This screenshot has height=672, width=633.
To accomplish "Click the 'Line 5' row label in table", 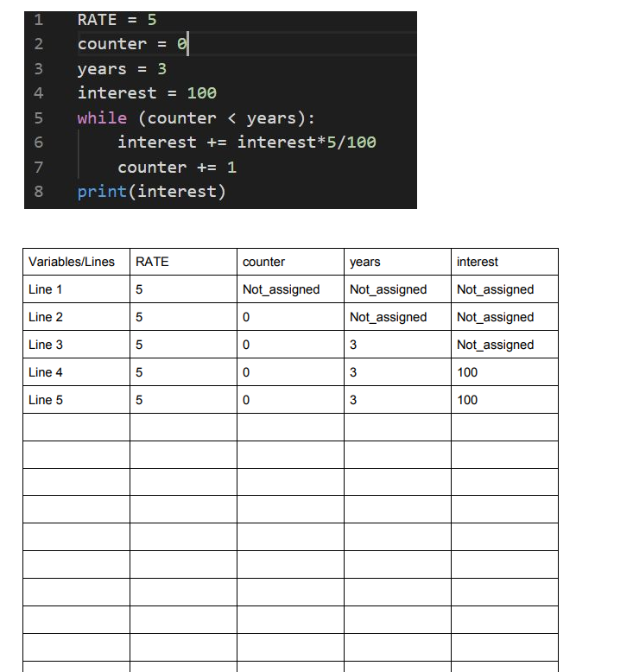I will point(46,400).
